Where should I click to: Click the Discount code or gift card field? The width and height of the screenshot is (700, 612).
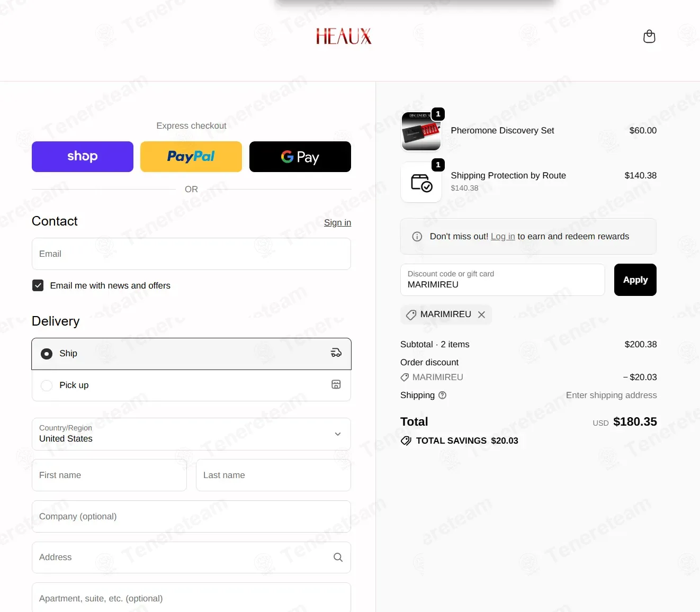502,280
